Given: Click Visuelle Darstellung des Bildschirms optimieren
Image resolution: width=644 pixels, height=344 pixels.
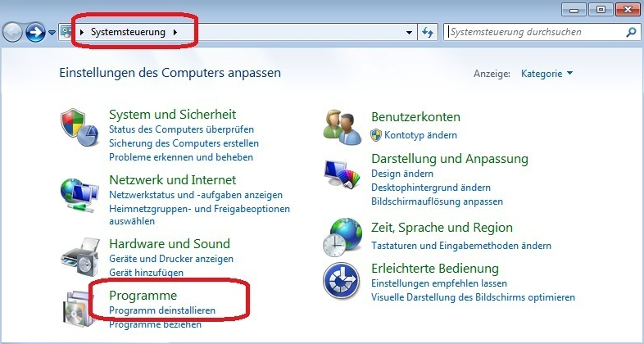Looking at the screenshot, I should click(473, 297).
